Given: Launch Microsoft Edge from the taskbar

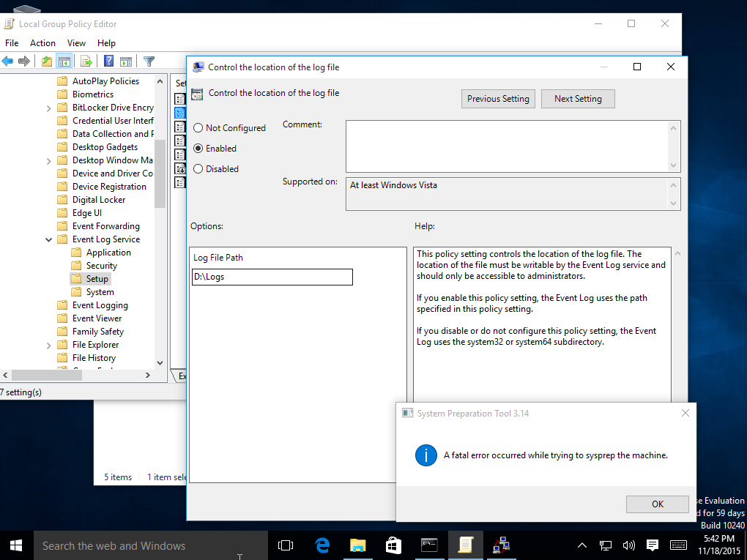Looking at the screenshot, I should click(x=322, y=545).
